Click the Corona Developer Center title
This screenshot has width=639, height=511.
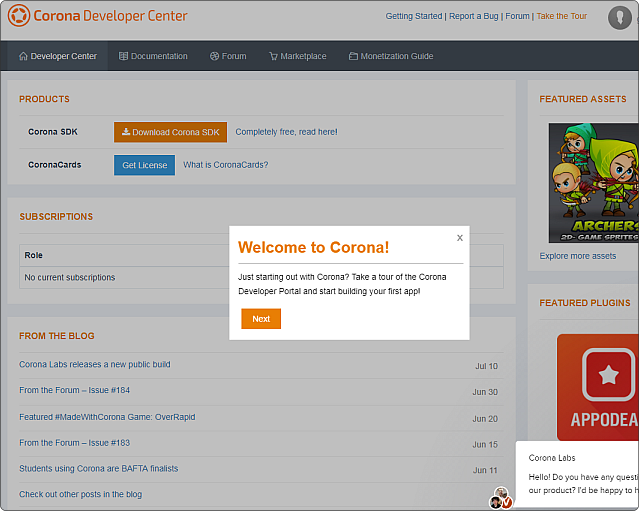coord(110,16)
